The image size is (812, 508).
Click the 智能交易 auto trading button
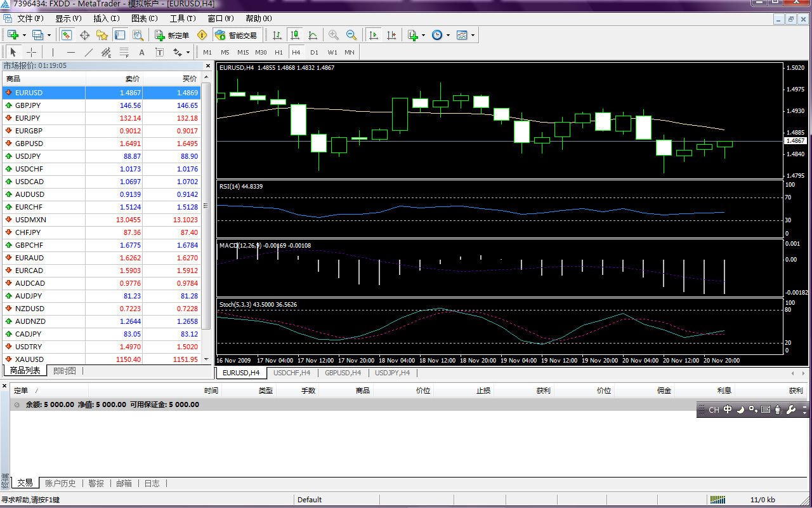pos(237,36)
